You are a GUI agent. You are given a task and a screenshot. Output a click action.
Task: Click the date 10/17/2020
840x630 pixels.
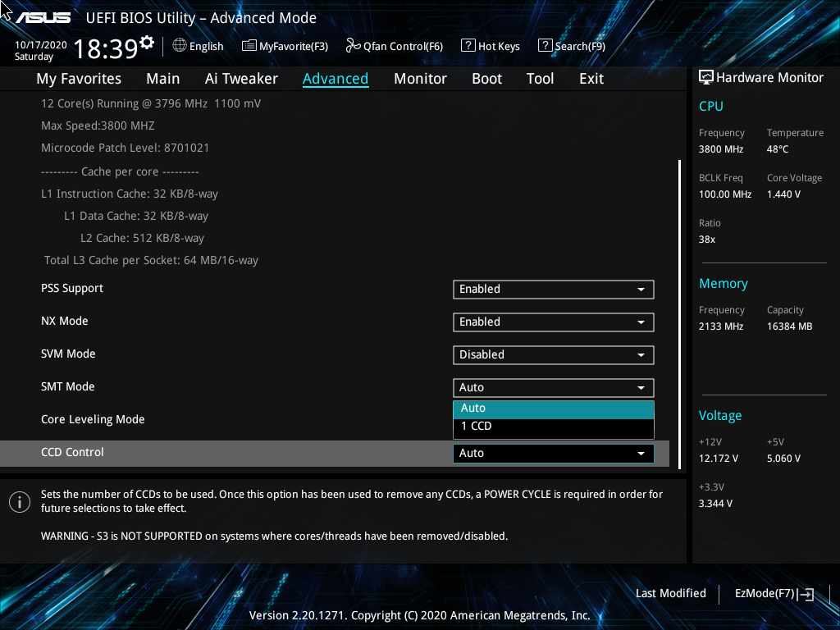click(x=41, y=45)
